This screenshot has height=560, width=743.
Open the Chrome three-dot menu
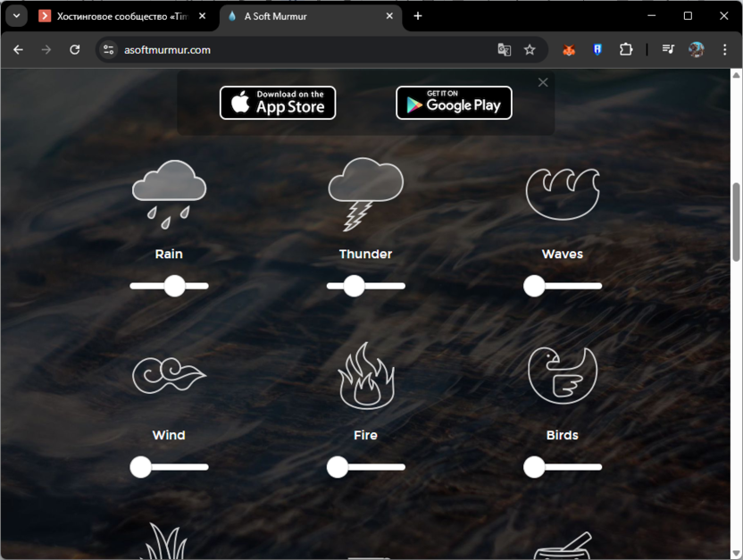(724, 50)
